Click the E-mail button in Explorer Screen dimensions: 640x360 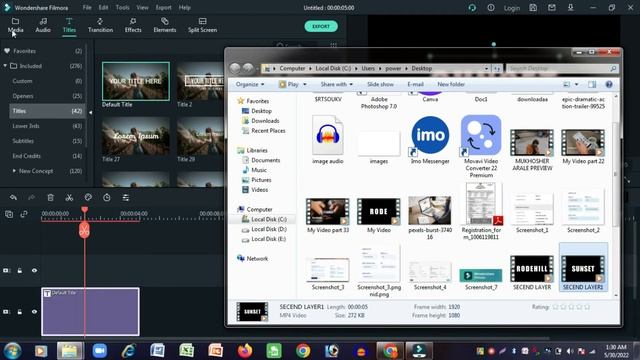(x=415, y=84)
